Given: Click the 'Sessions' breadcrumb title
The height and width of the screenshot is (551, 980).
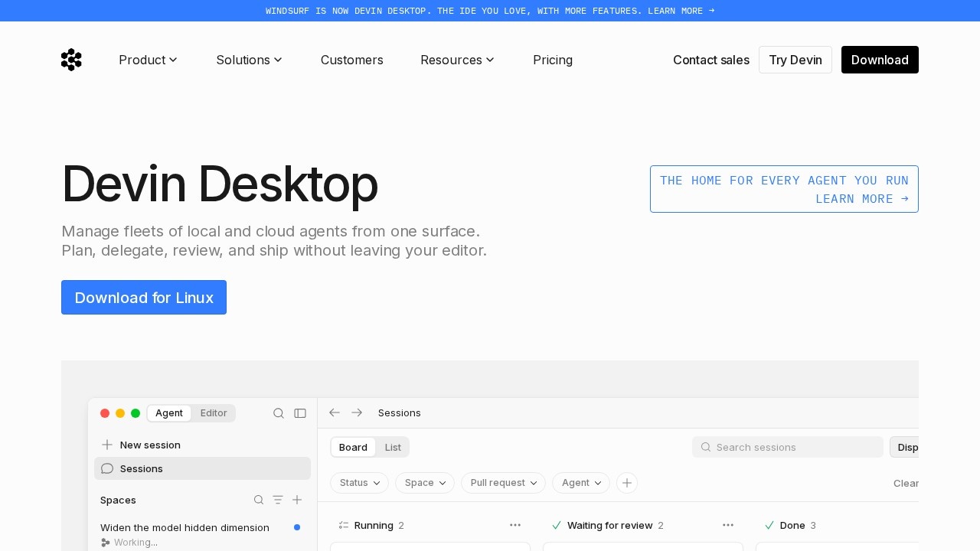Looking at the screenshot, I should coord(400,412).
